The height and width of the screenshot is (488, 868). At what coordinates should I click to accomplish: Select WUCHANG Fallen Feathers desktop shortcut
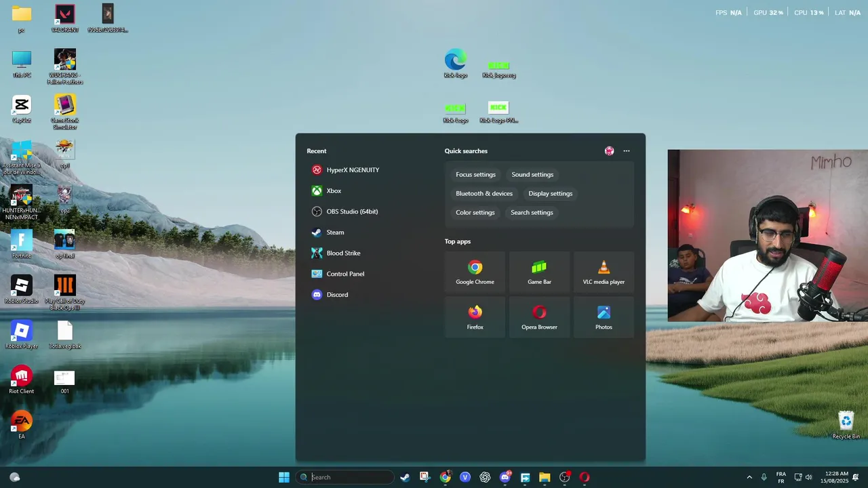pos(65,66)
